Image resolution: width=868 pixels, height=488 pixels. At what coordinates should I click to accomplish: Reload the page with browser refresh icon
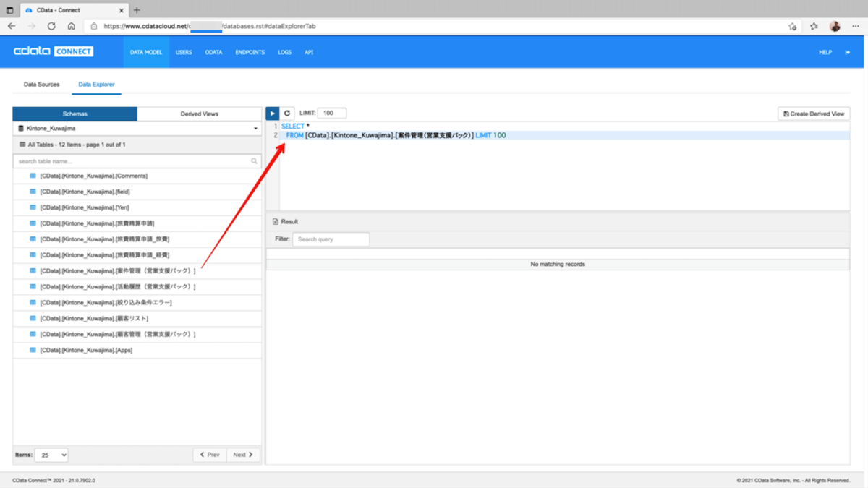[51, 26]
